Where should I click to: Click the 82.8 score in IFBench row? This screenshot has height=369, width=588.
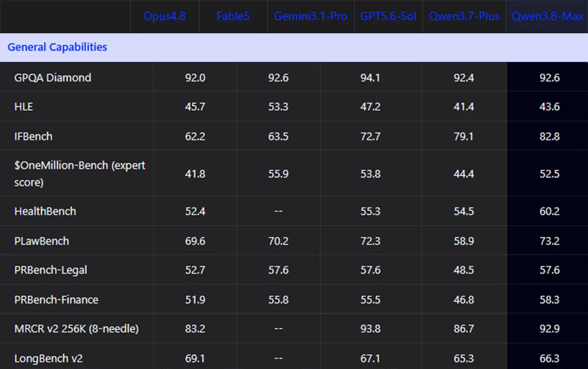click(549, 136)
